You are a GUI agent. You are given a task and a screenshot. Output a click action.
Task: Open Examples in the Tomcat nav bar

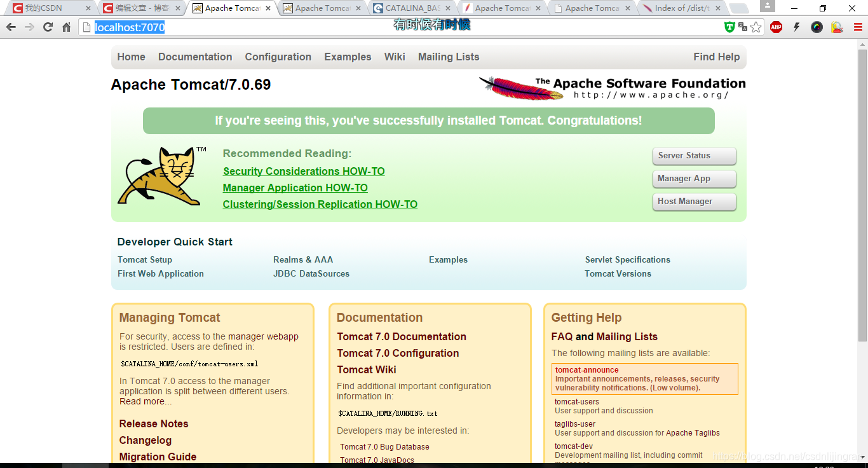click(348, 57)
